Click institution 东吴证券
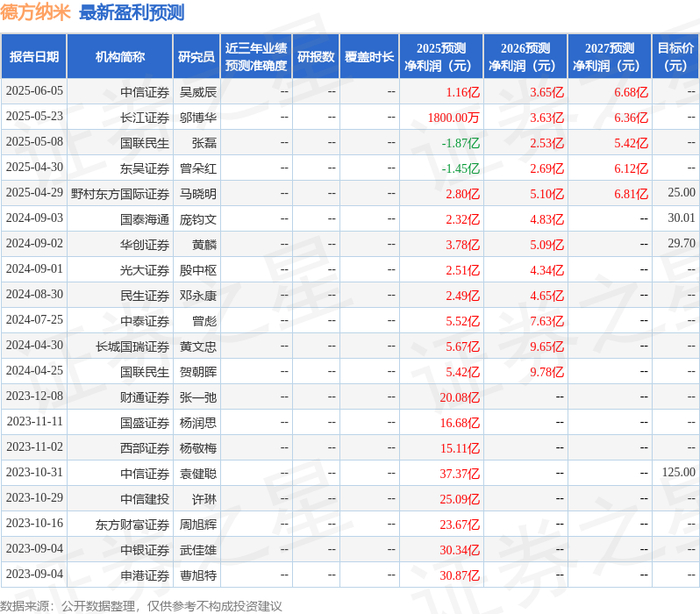This screenshot has width=700, height=614. click(x=145, y=169)
